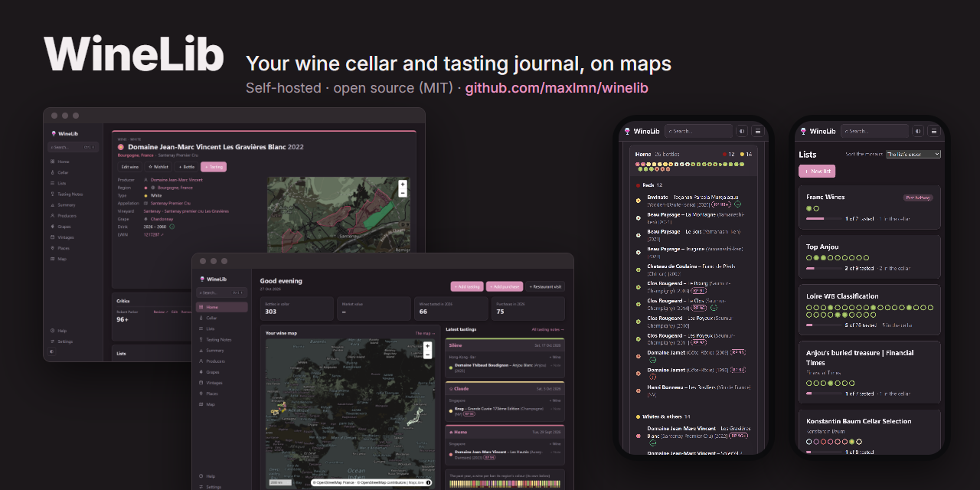Zoom in on the dashboard wine map
Screen dimensions: 980x490
[427, 346]
